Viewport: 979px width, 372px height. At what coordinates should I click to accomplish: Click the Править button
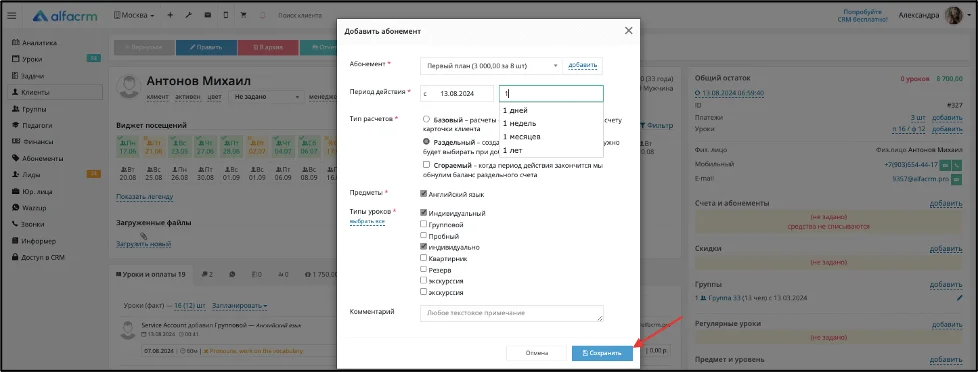pos(206,47)
